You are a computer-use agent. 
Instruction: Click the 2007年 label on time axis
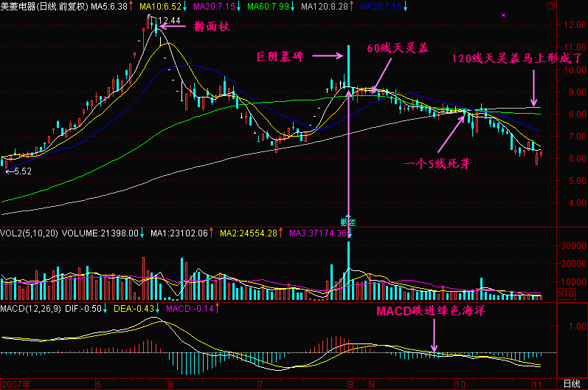16,384
